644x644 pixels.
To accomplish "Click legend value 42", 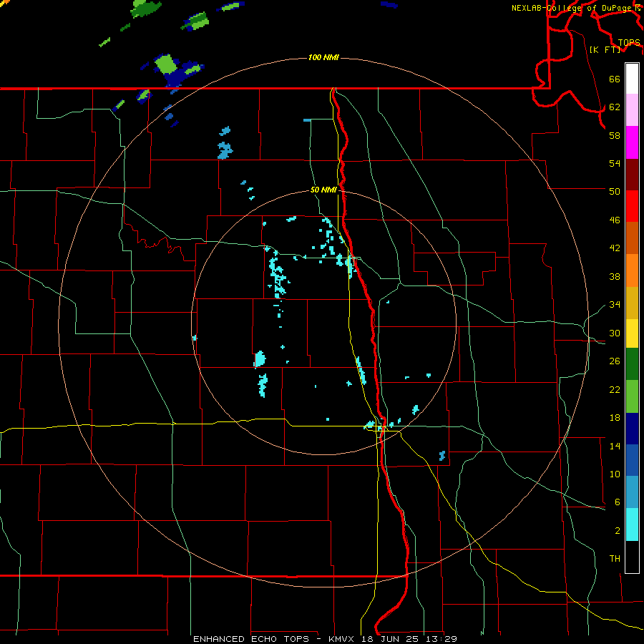I will point(615,248).
